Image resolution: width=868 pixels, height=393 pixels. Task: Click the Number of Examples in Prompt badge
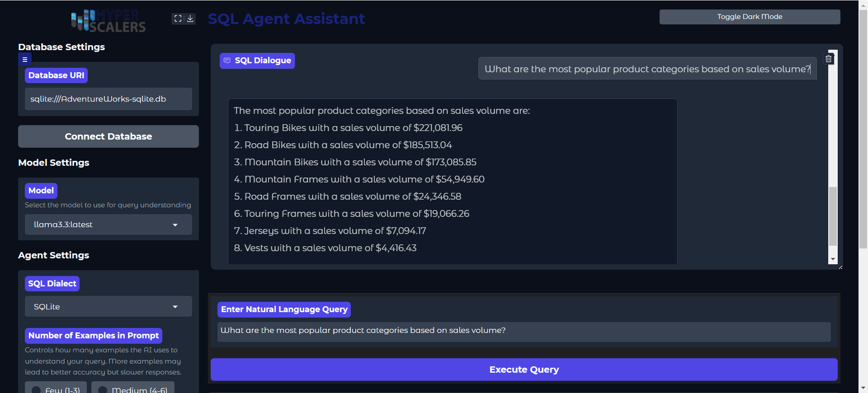[93, 336]
